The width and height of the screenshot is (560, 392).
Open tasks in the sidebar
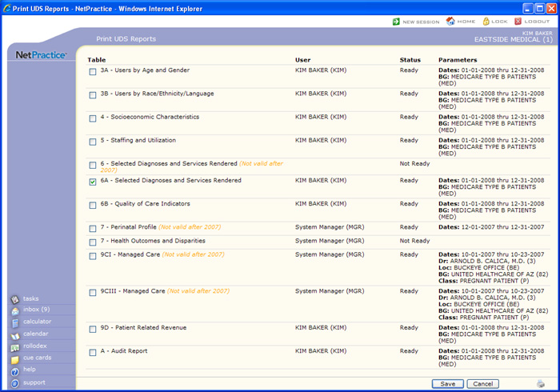coord(30,298)
